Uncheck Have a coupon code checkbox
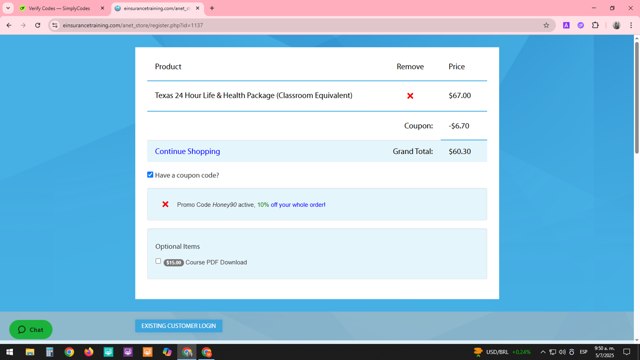Screen dimensions: 640x360 [150, 175]
